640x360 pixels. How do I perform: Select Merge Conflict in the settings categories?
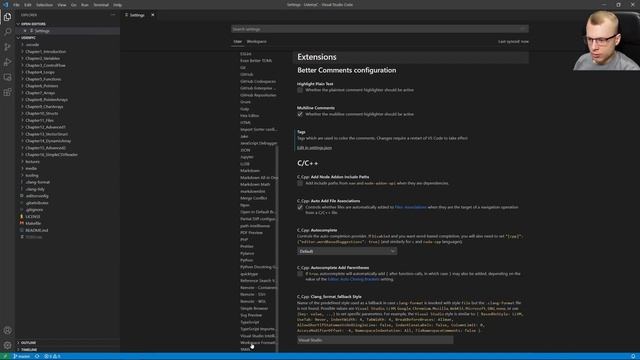click(253, 198)
